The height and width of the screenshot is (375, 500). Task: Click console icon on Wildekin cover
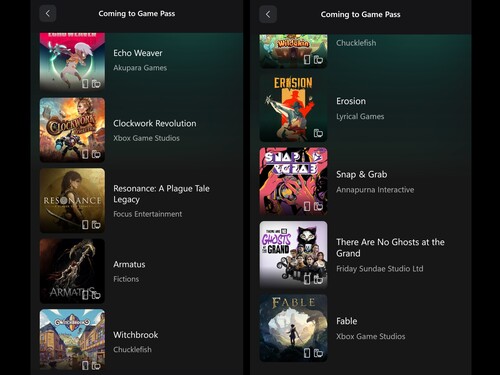tap(307, 60)
